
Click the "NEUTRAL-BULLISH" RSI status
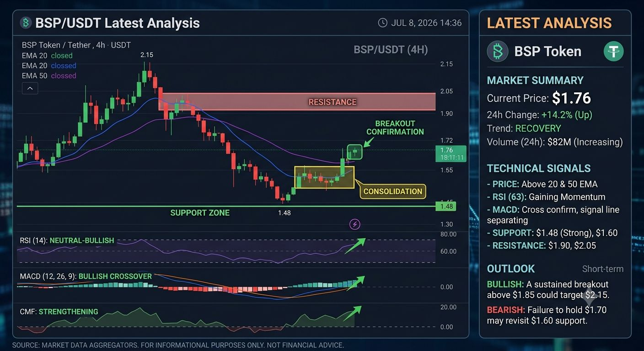pyautogui.click(x=82, y=240)
